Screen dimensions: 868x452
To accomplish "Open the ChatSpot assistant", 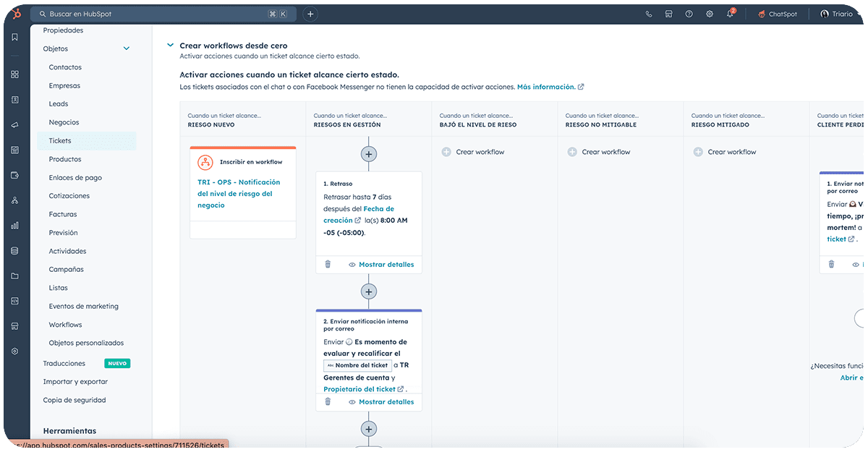I will coord(778,14).
